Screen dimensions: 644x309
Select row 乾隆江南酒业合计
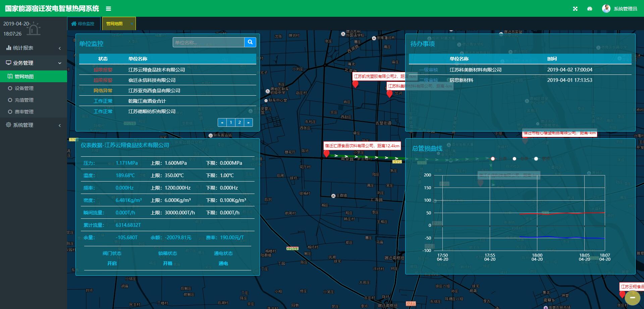pos(168,101)
